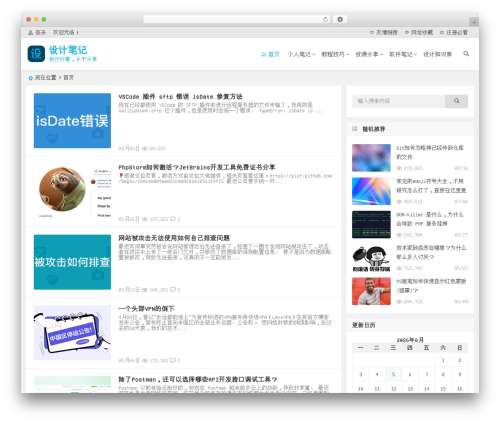Click comment icon on PhpStorm article
The width and height of the screenshot is (500, 423).
(x=173, y=219)
